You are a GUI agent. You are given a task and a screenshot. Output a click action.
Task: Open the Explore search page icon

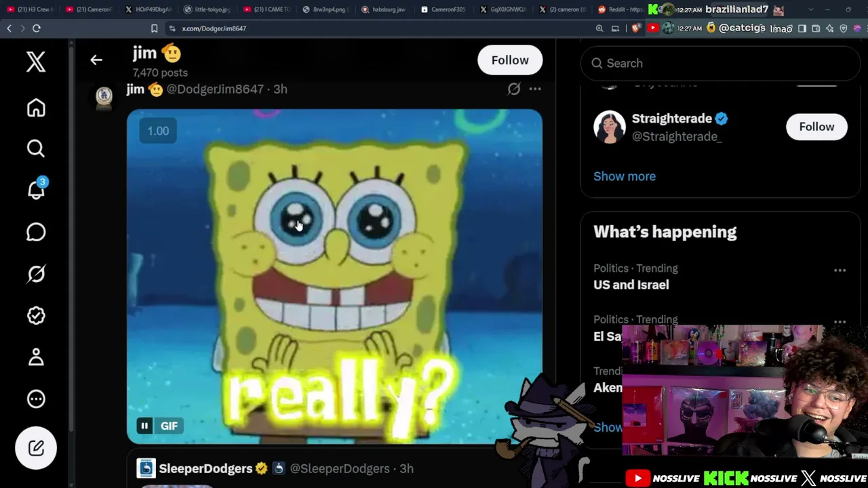36,148
